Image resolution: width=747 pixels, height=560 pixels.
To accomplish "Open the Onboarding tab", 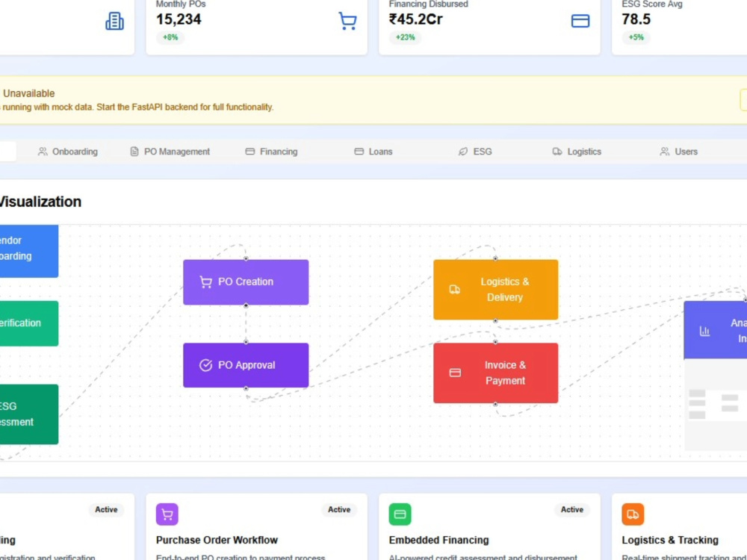I will [x=68, y=152].
